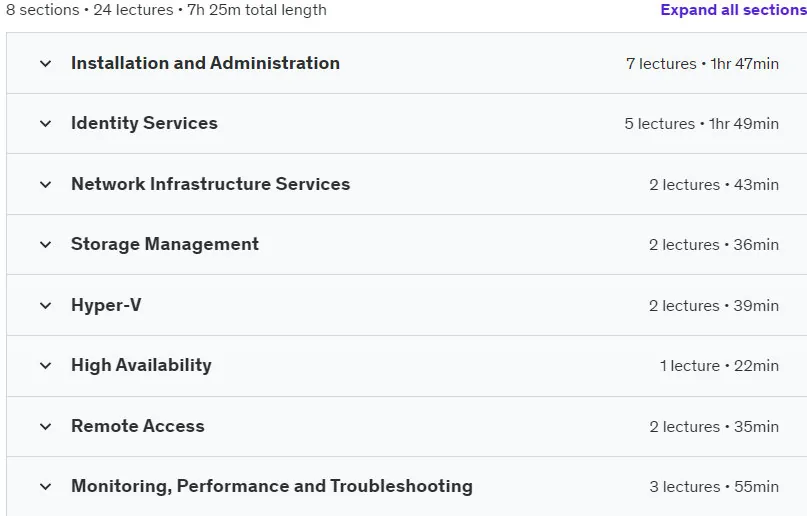Select the Remote Access section title
807x516 pixels.
click(x=137, y=426)
